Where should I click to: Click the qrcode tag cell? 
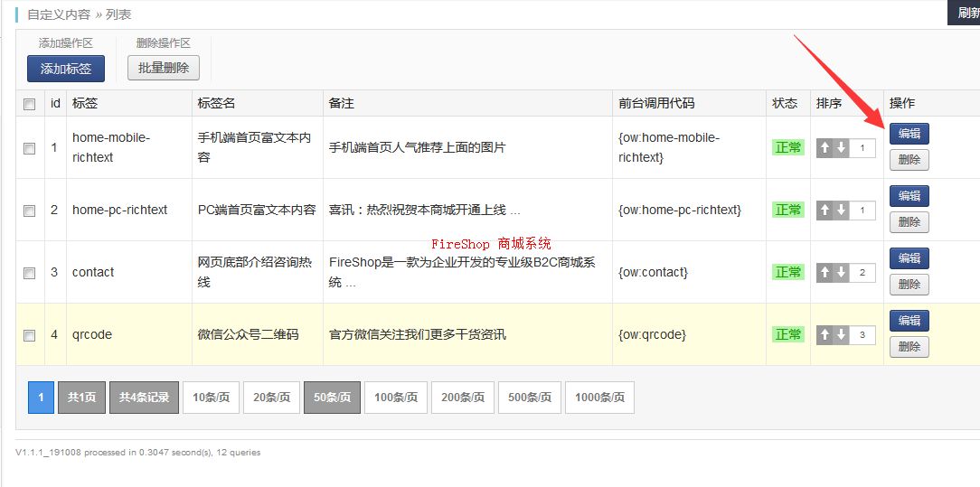[x=92, y=334]
